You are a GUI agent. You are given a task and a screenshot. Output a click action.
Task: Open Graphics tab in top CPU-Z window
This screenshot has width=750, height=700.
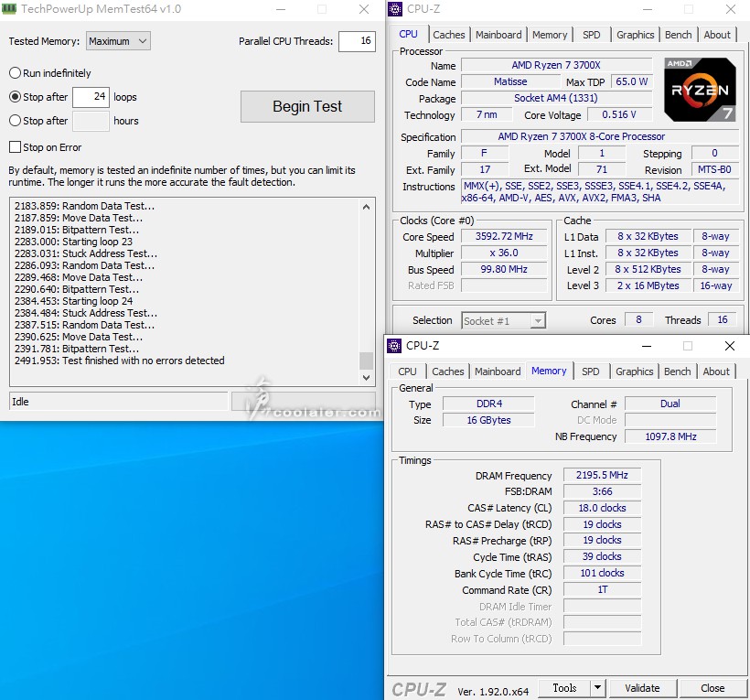coord(635,35)
